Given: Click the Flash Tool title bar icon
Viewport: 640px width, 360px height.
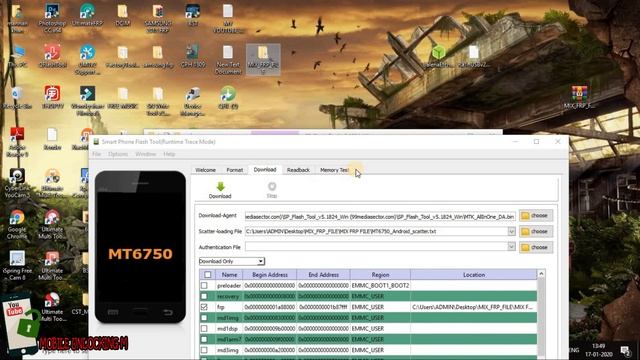Looking at the screenshot, I should tap(96, 142).
